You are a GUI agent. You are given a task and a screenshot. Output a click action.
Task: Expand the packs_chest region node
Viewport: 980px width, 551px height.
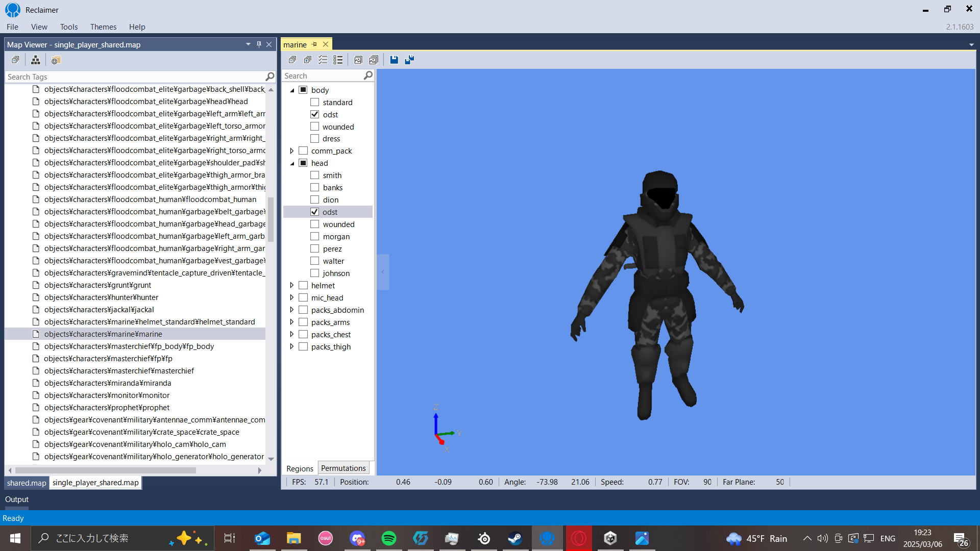292,335
